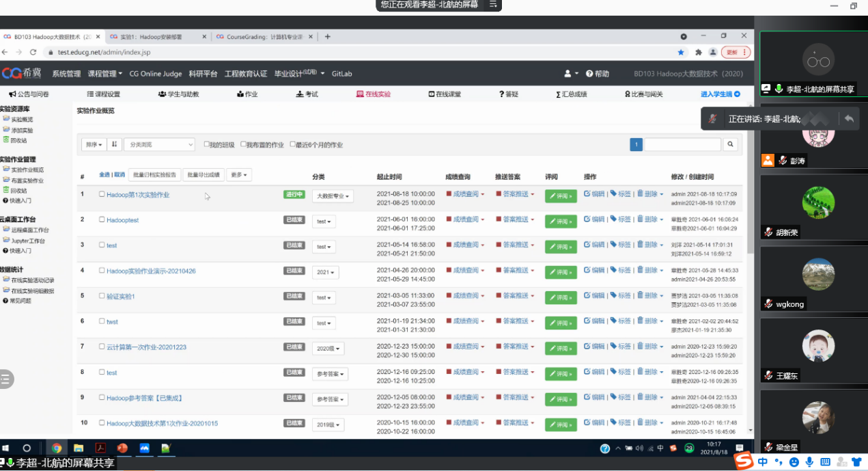This screenshot has height=471, width=868.
Task: Click the meeting reply arrow icon
Action: 849,118
